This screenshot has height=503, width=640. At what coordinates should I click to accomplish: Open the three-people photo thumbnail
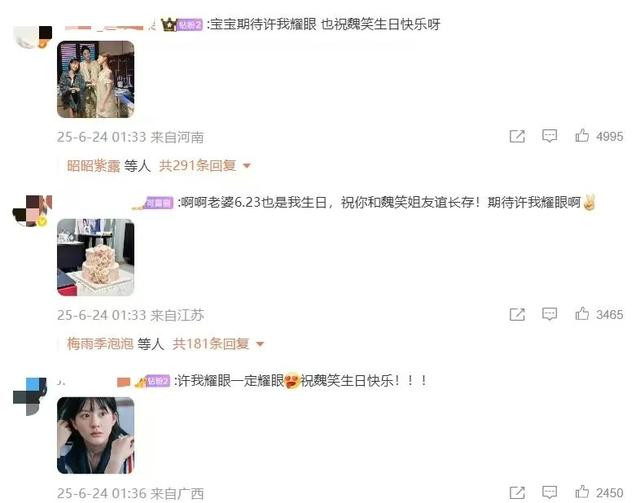[x=96, y=79]
